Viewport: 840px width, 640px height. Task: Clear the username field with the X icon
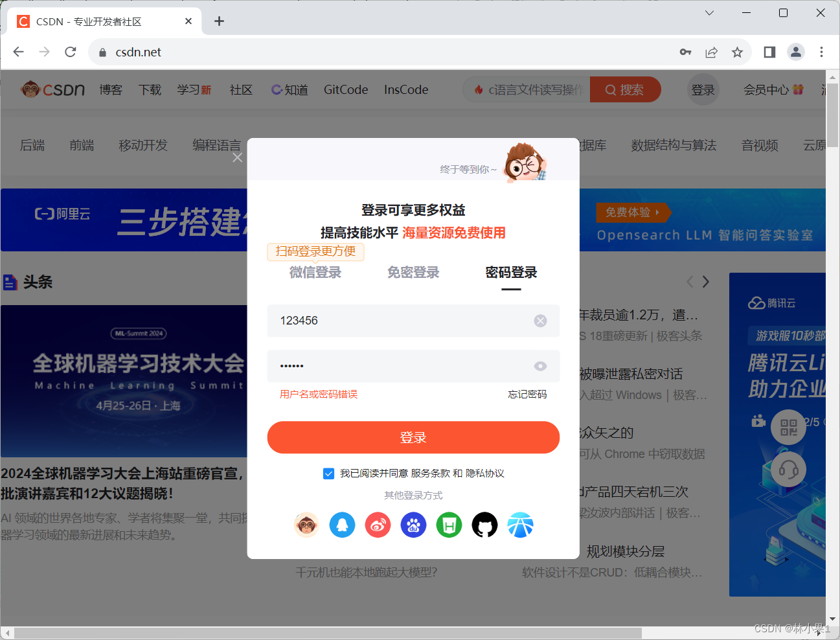click(x=540, y=321)
